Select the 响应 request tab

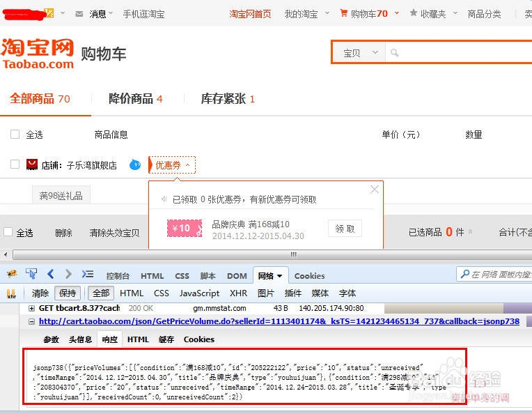tap(109, 339)
